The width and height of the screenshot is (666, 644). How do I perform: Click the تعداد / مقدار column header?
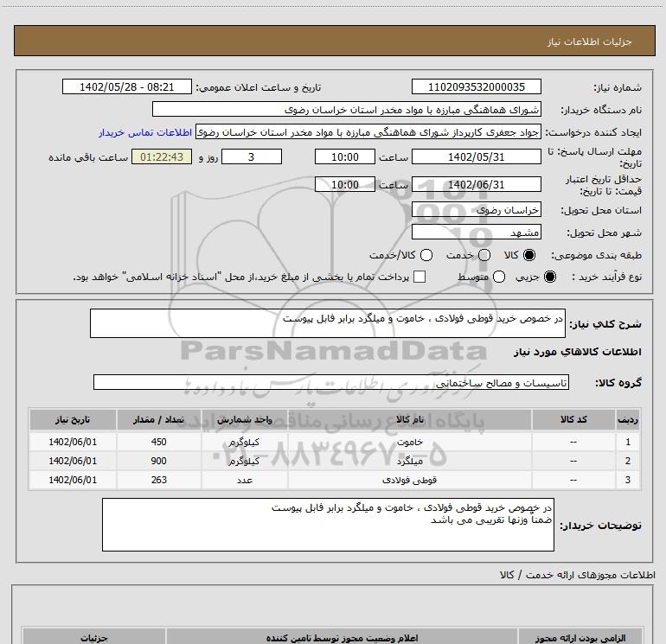158,419
